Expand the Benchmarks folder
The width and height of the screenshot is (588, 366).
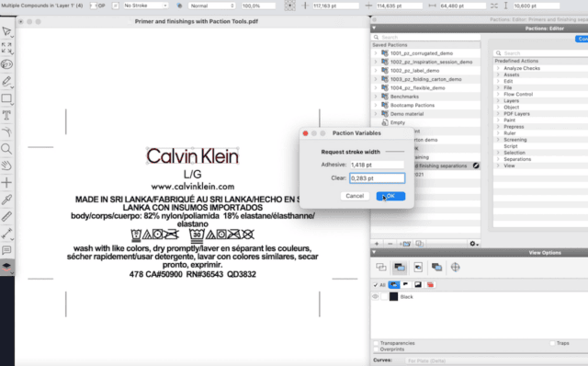[376, 97]
